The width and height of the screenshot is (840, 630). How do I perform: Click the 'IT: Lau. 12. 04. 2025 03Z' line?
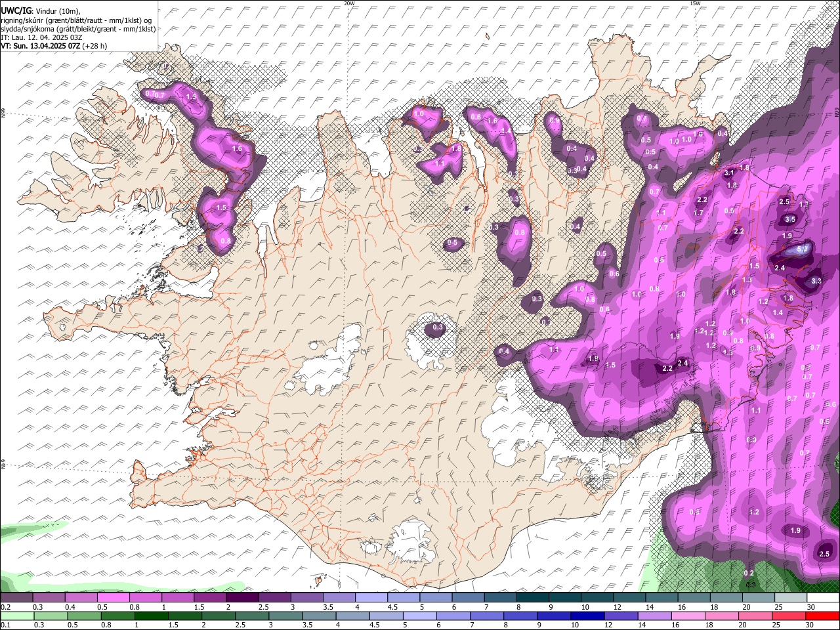tap(41, 38)
